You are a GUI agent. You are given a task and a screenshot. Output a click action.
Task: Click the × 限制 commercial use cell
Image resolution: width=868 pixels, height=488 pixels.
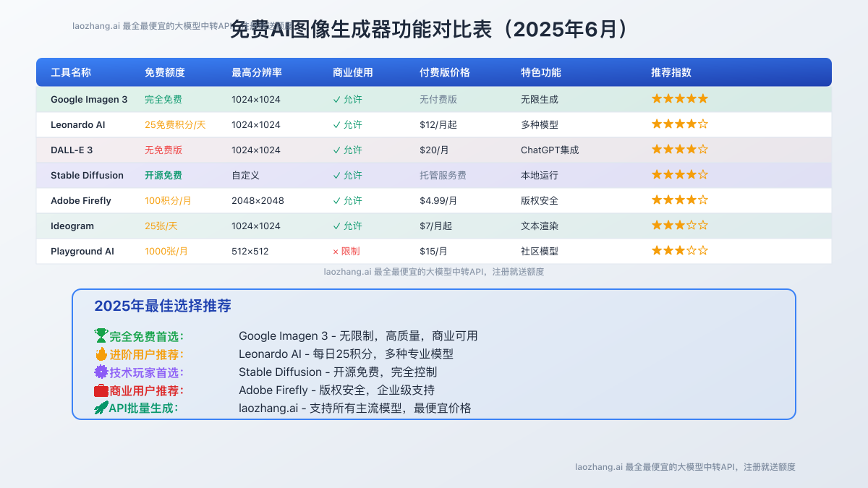point(346,251)
